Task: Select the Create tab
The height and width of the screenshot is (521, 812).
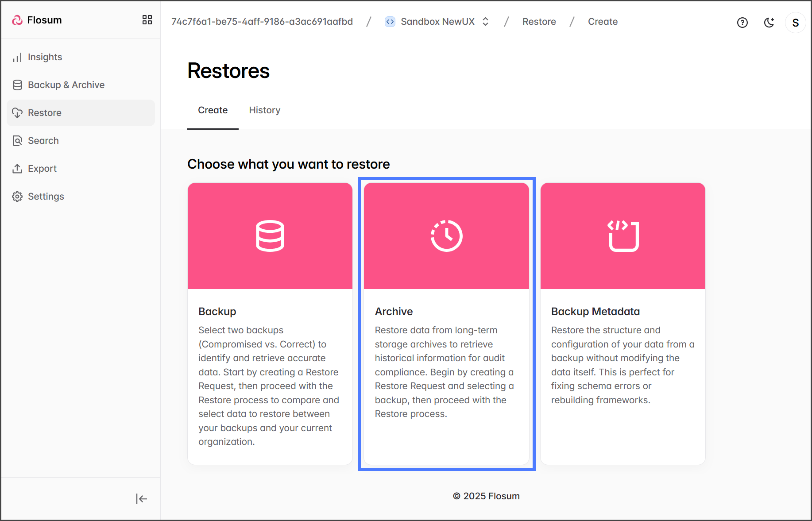Action: pos(213,110)
